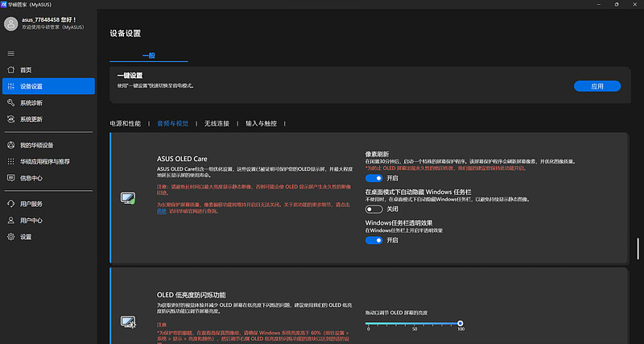Follow the 此处 hyperlink in OLED Care
644x344 pixels.
[162, 211]
